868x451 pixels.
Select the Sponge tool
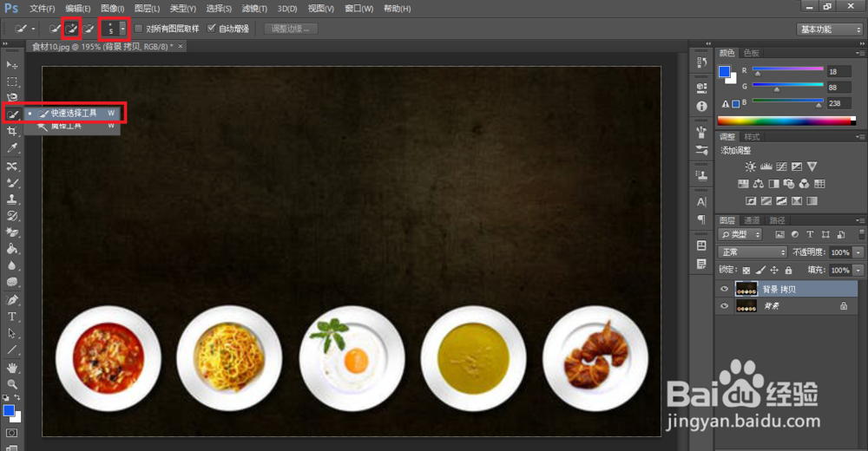click(11, 282)
